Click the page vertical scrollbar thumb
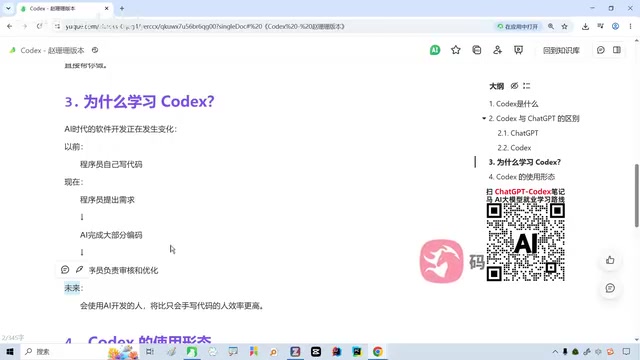The height and width of the screenshot is (360, 640). tap(637, 195)
